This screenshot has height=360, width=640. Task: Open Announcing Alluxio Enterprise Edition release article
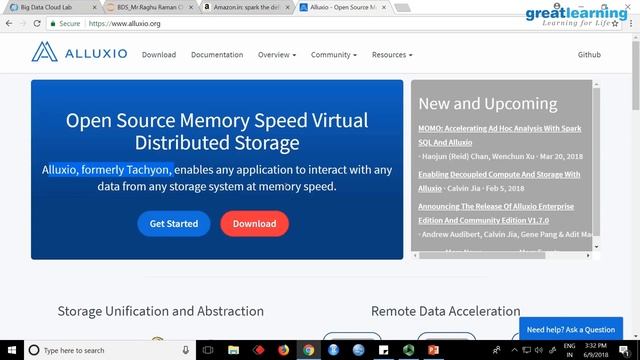tap(496, 213)
